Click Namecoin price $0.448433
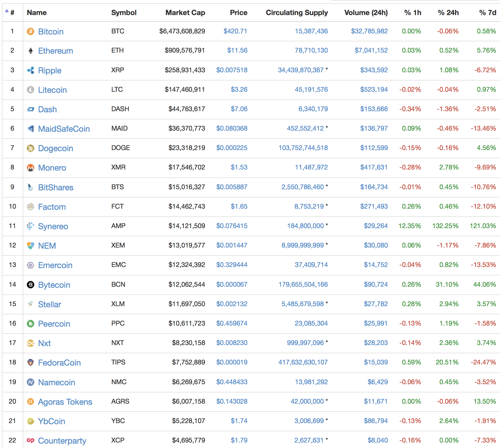The image size is (503, 448). 232,382
